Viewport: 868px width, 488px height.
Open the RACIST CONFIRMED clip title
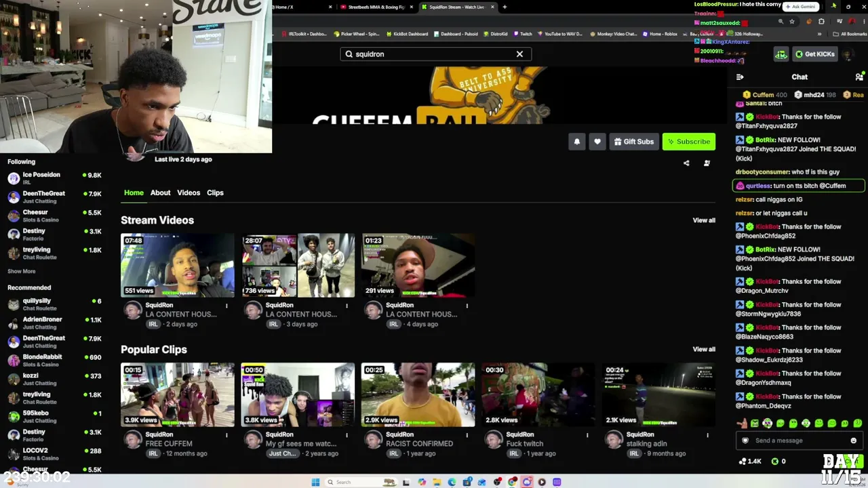click(x=419, y=444)
